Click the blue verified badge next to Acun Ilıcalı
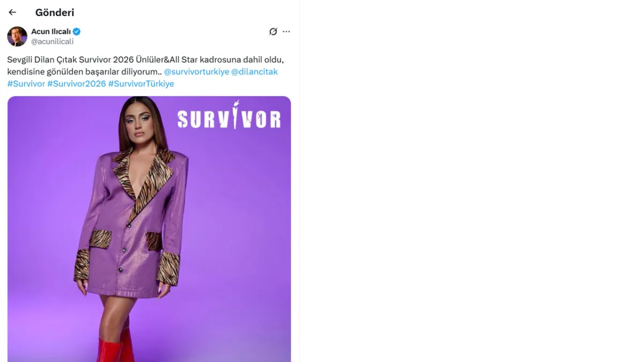This screenshot has height=362, width=644. tap(77, 32)
